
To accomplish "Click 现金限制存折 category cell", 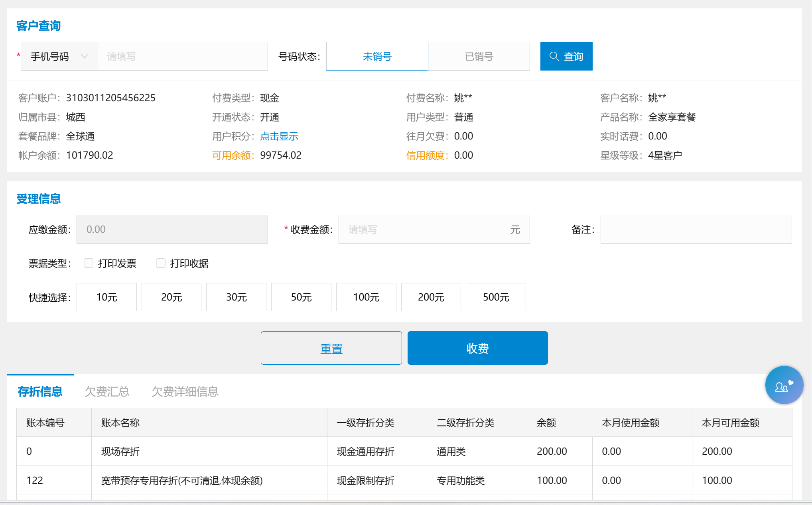I will [366, 480].
